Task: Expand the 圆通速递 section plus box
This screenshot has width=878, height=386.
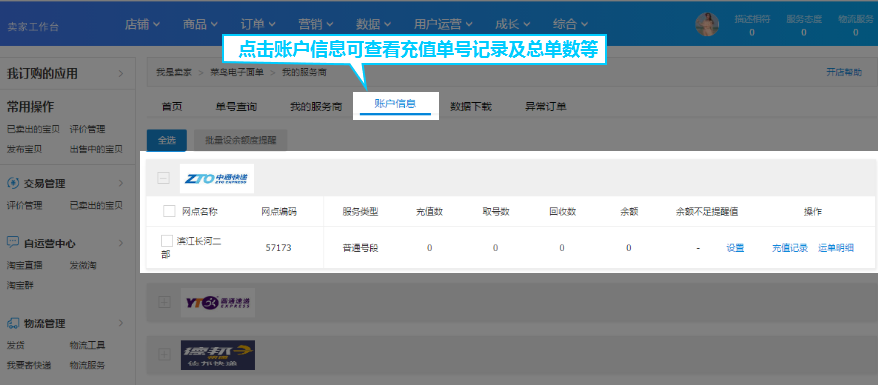Action: (164, 303)
